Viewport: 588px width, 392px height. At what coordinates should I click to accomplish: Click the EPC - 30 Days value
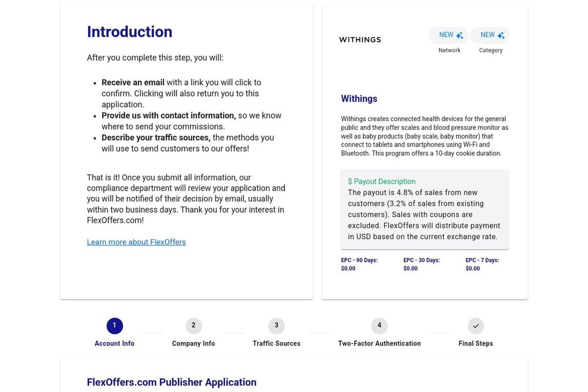(410, 268)
